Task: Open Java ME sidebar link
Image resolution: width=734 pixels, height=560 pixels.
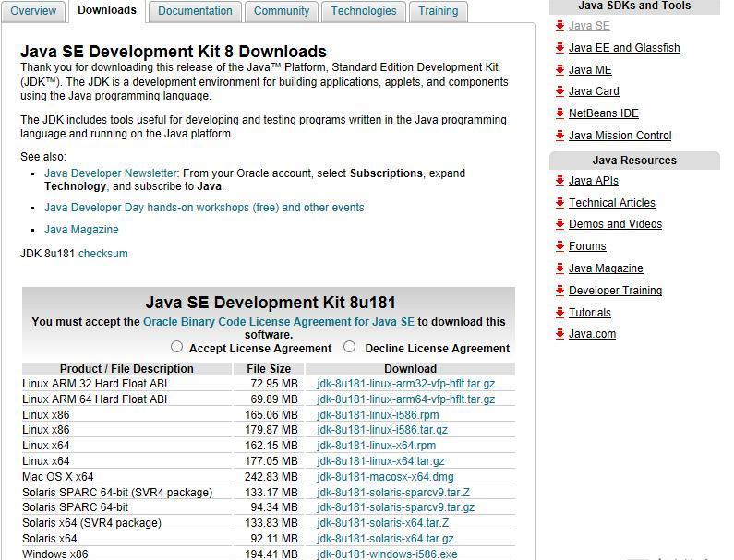Action: point(590,70)
